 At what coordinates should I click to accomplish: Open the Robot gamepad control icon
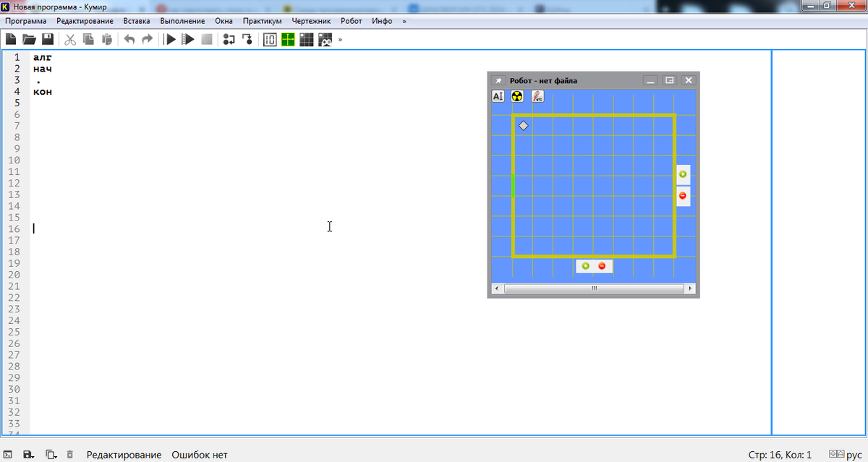(x=325, y=39)
